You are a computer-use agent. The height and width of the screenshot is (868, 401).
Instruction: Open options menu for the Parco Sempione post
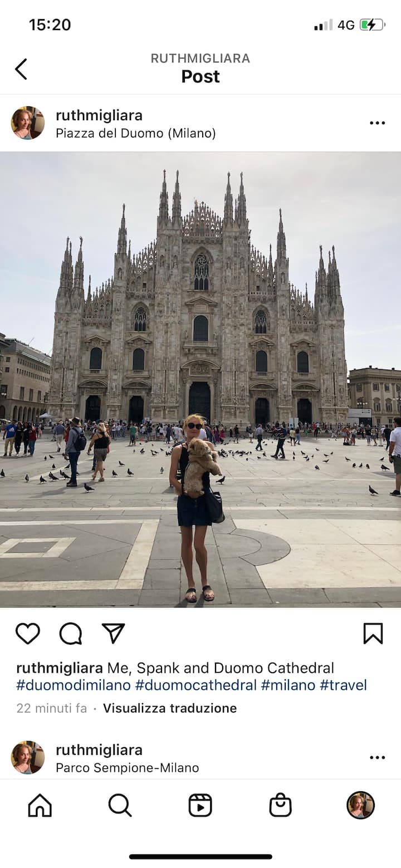[x=377, y=757]
